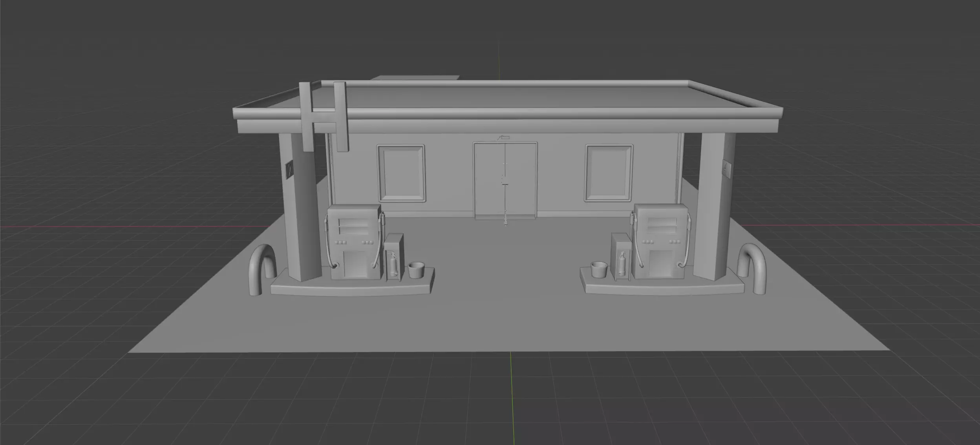Screen dimensions: 980x445
Task: Select the building's double door
Action: [505, 180]
